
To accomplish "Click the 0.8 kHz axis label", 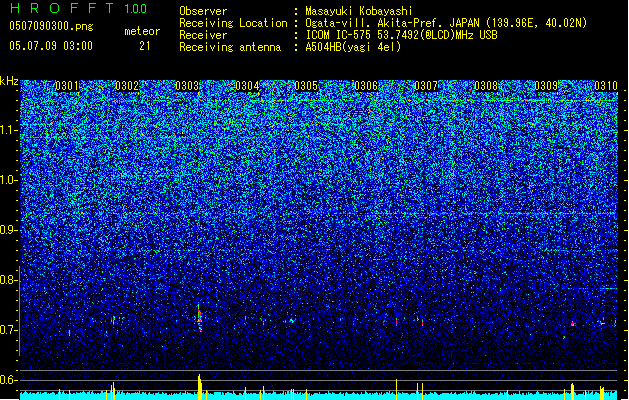I will point(9,280).
